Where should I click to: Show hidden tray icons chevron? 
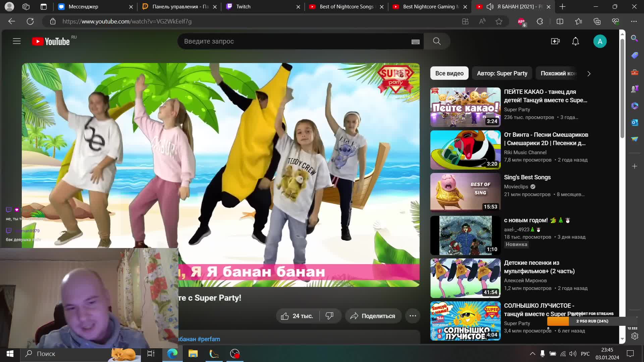tap(532, 354)
